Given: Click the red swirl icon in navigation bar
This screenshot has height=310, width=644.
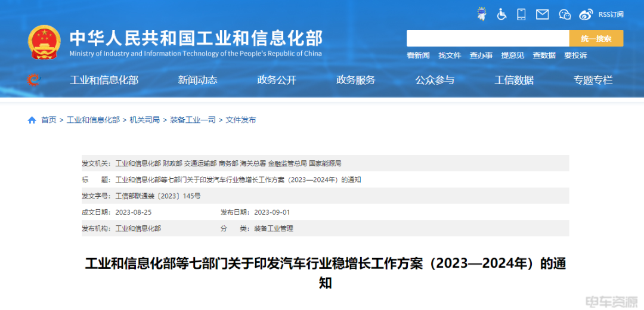Looking at the screenshot, I should pos(33,80).
